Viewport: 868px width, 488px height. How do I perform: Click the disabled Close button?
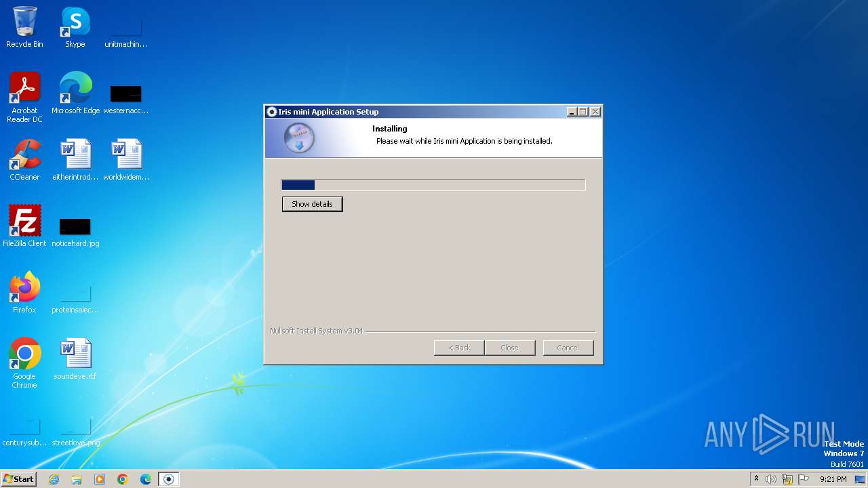[x=509, y=348]
